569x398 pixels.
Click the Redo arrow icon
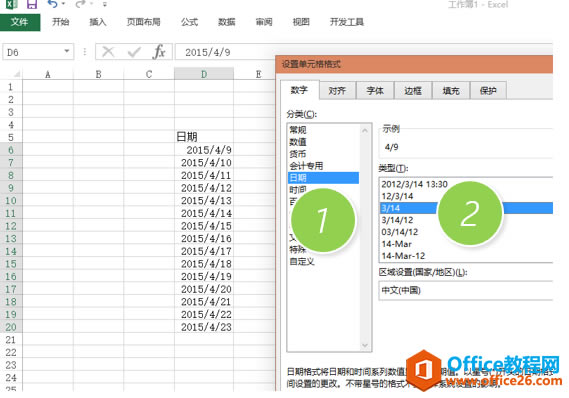click(81, 4)
